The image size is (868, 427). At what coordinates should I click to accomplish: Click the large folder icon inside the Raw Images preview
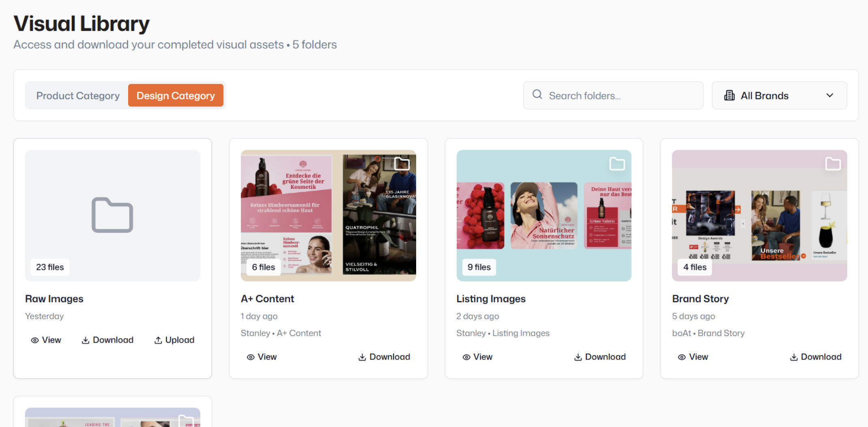112,215
